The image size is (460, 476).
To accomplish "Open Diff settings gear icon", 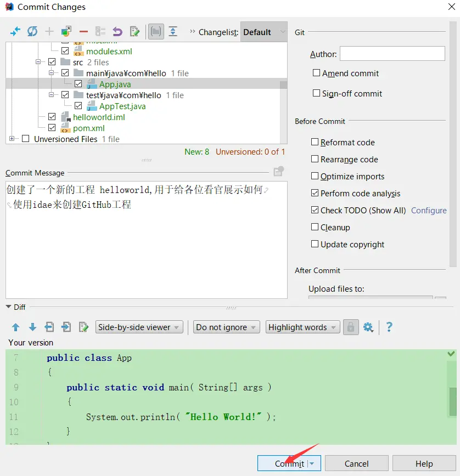I will (368, 327).
